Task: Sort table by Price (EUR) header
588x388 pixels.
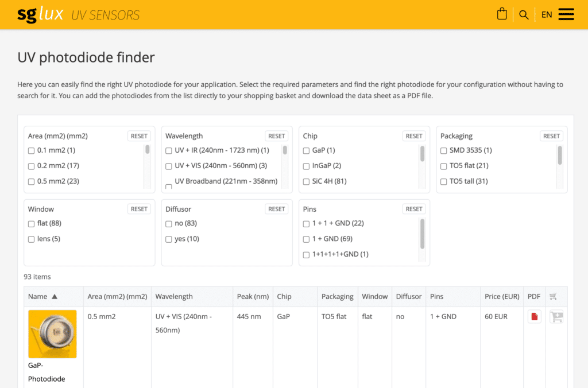Action: 502,297
